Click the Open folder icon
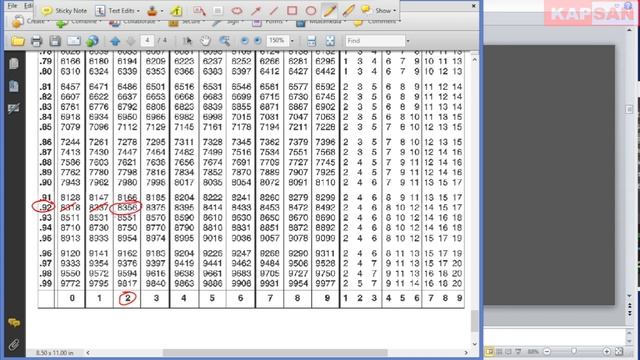 tap(18, 41)
